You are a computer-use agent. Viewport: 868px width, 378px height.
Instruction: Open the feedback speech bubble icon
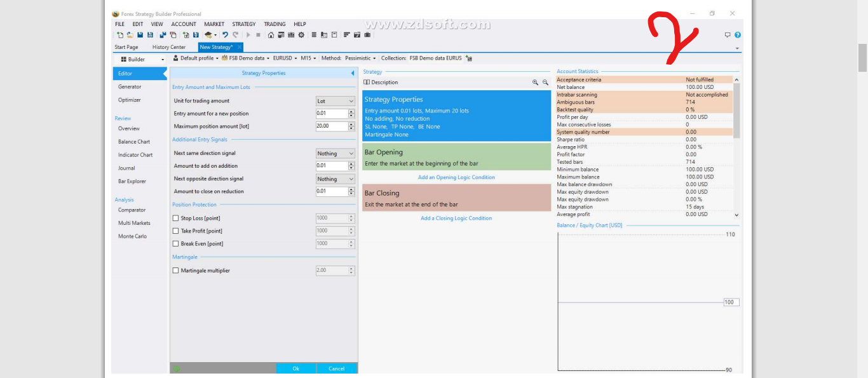tap(728, 35)
